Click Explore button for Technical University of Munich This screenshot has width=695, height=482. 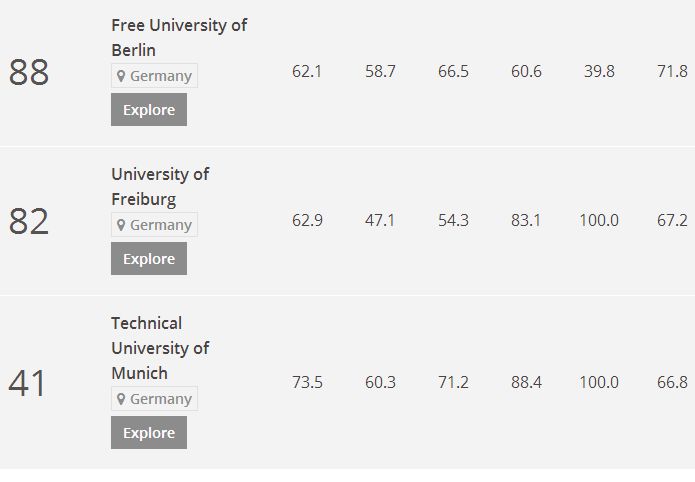[x=148, y=433]
